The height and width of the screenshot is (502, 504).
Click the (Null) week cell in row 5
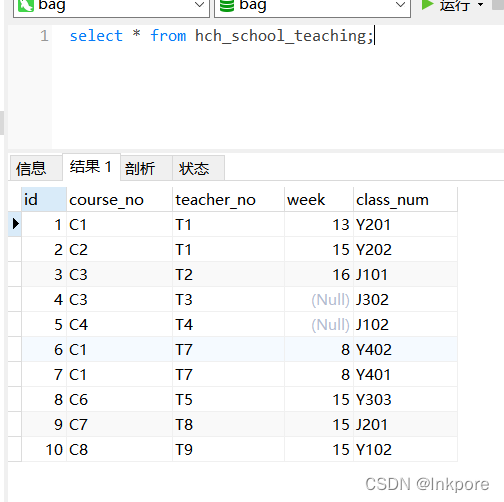pyautogui.click(x=319, y=324)
